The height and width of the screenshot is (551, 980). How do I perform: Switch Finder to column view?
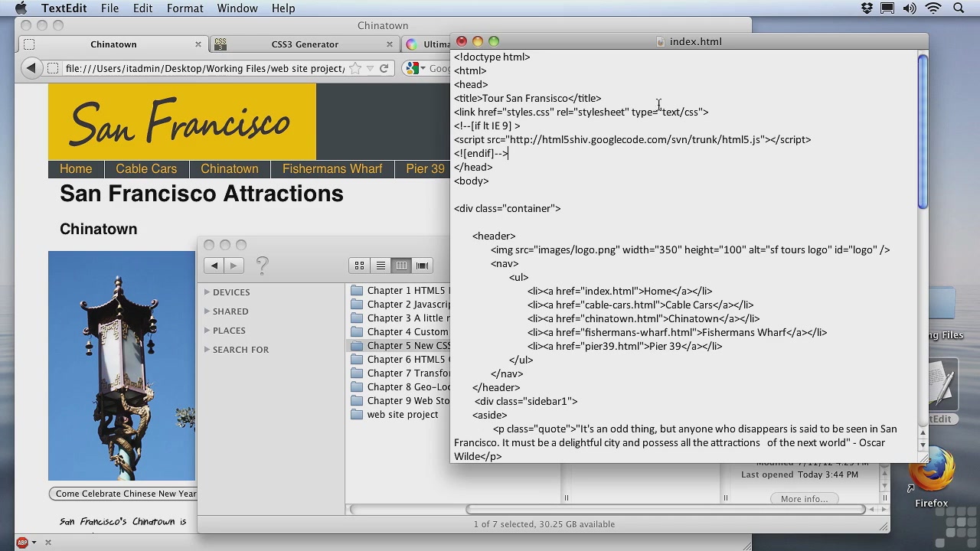[x=401, y=266]
